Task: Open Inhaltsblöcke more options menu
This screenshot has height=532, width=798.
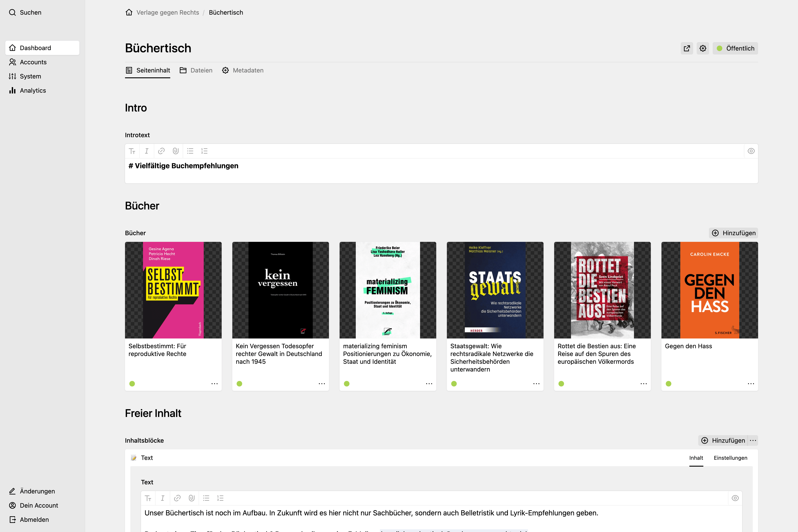Action: pyautogui.click(x=753, y=440)
